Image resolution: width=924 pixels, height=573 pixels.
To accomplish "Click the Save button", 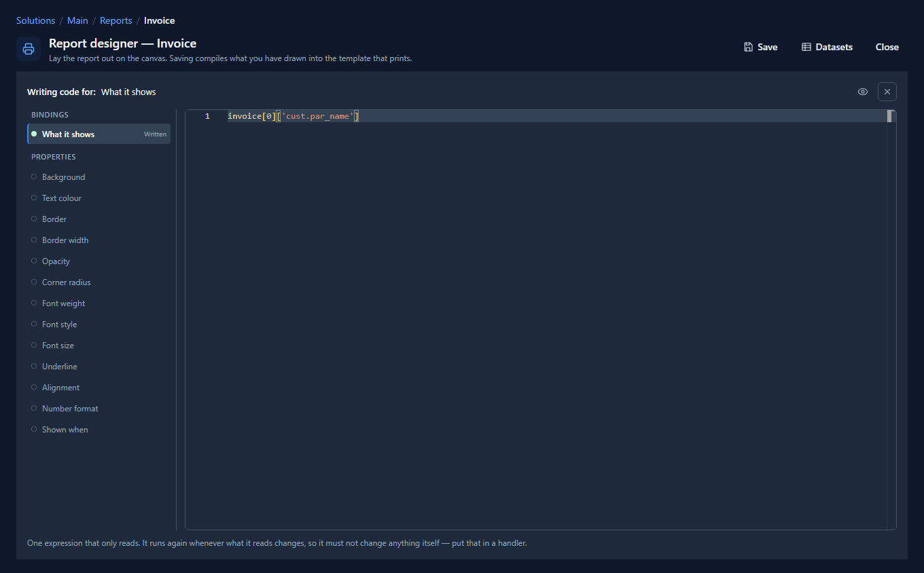I will [761, 47].
